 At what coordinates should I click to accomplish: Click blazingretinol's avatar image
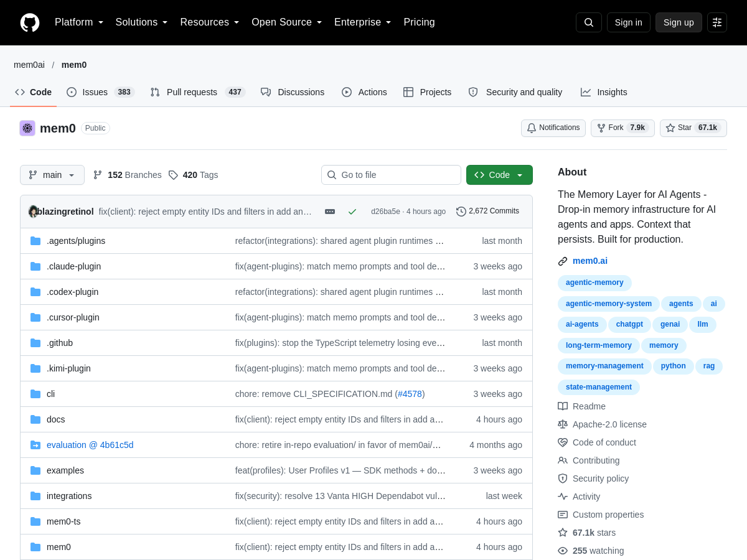point(34,212)
